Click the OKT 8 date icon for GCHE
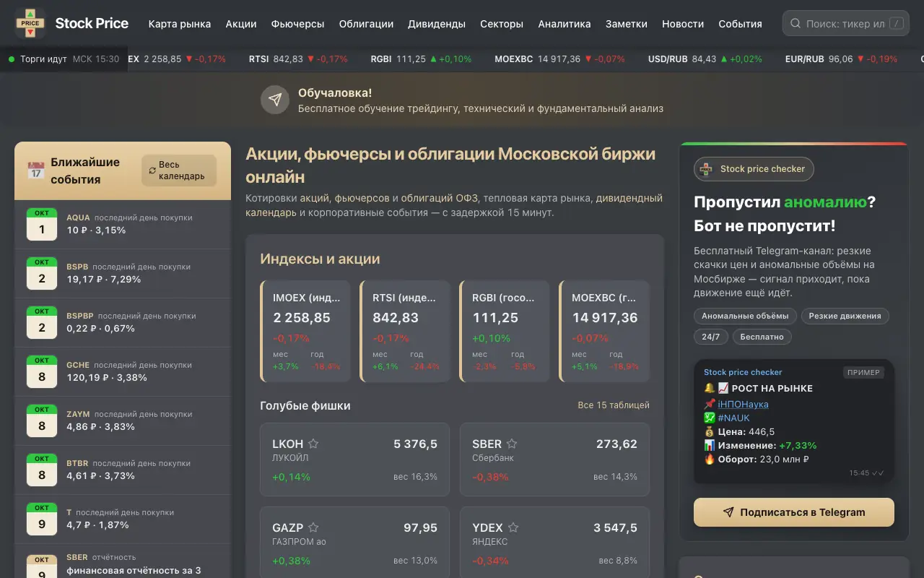Viewport: 924px width, 578px height. [x=42, y=371]
